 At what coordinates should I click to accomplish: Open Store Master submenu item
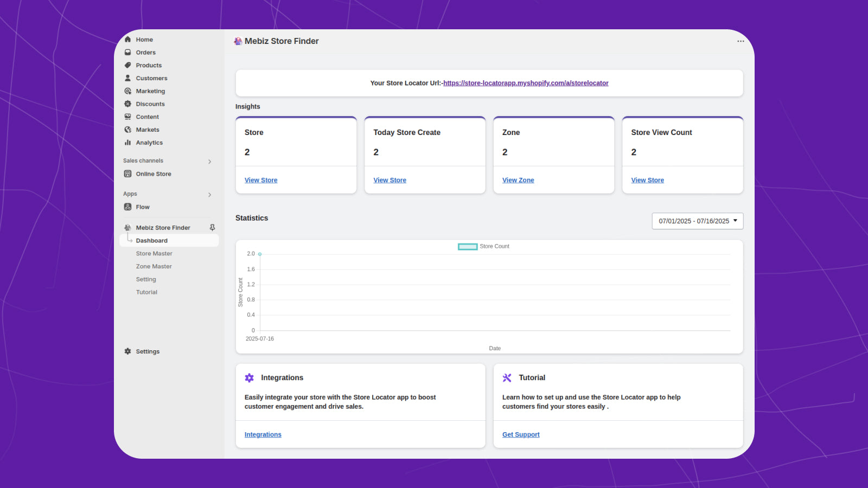(154, 254)
